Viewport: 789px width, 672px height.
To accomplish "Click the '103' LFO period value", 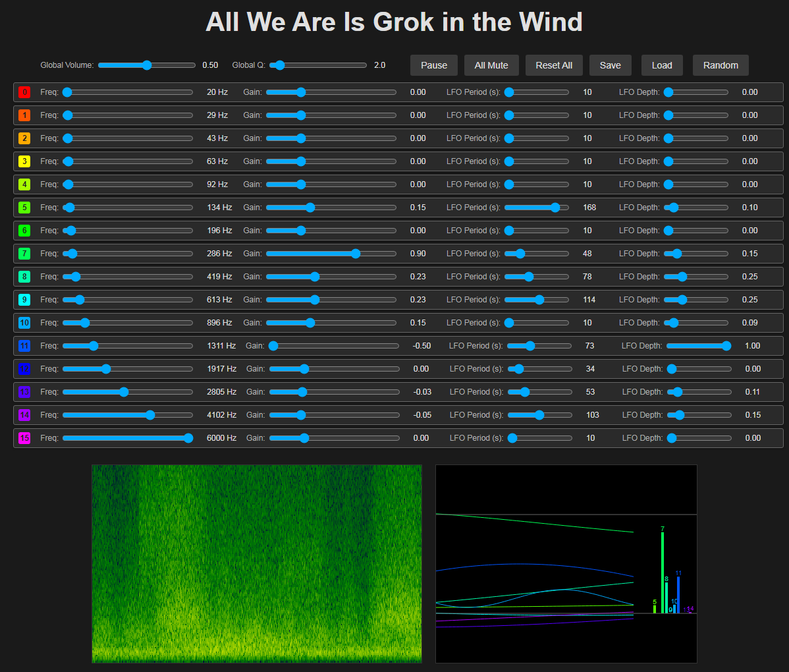I will (593, 415).
